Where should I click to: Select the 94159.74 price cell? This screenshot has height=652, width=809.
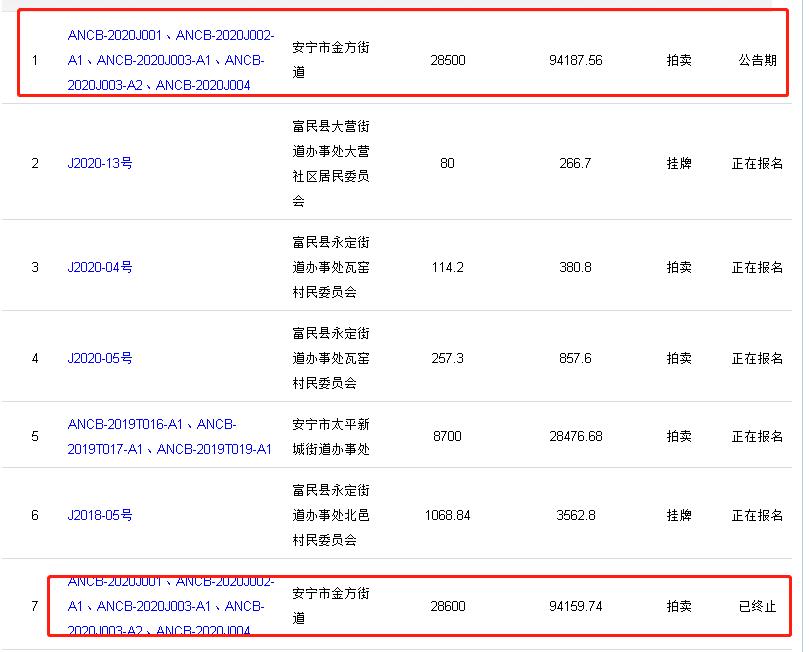(575, 606)
